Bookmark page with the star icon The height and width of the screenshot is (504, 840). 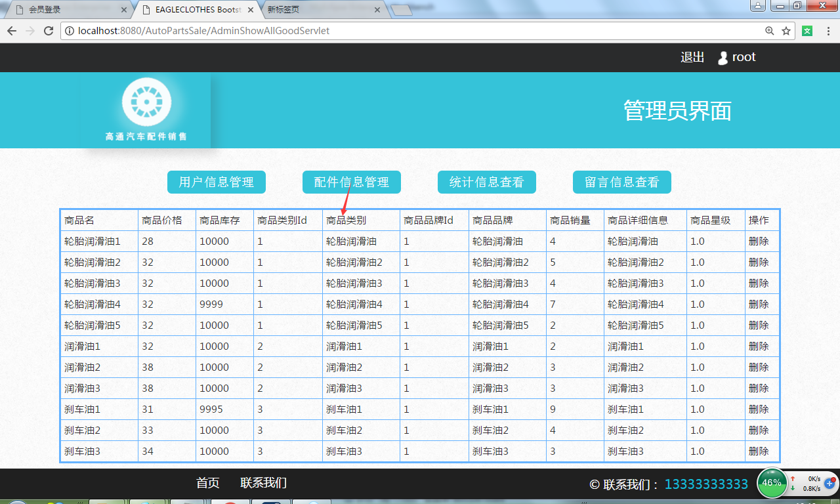(x=786, y=31)
